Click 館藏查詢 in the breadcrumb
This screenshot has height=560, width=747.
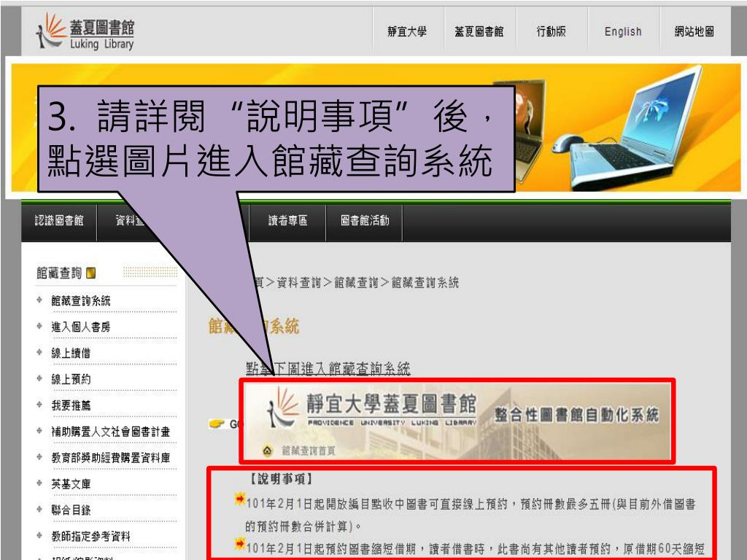pos(356,283)
